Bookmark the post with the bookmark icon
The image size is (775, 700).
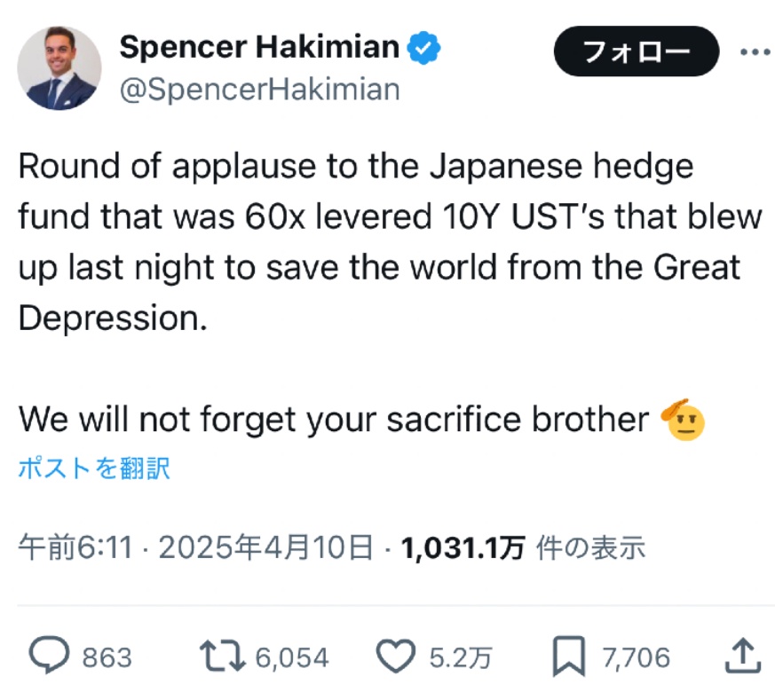click(x=568, y=656)
